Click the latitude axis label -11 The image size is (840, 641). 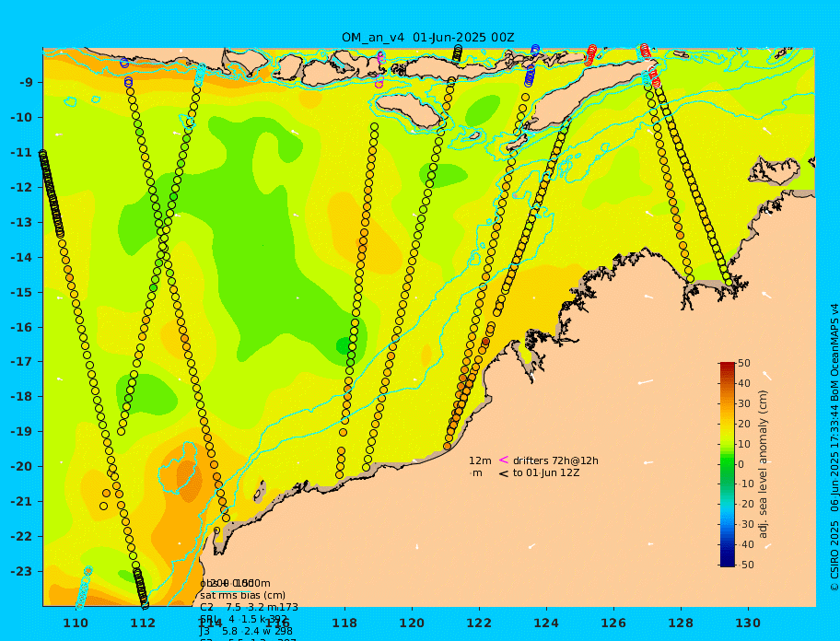coord(21,153)
